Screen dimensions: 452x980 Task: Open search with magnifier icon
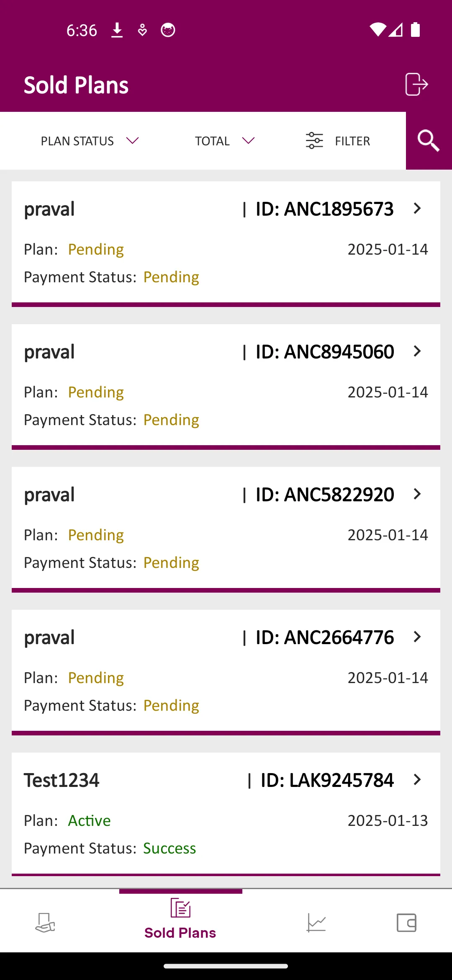429,141
